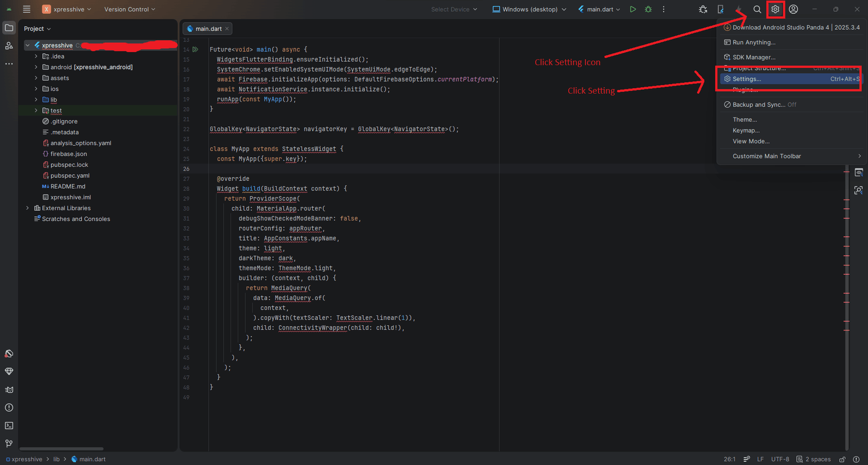The image size is (868, 465).
Task: Open the Logcat cat icon
Action: [9, 390]
